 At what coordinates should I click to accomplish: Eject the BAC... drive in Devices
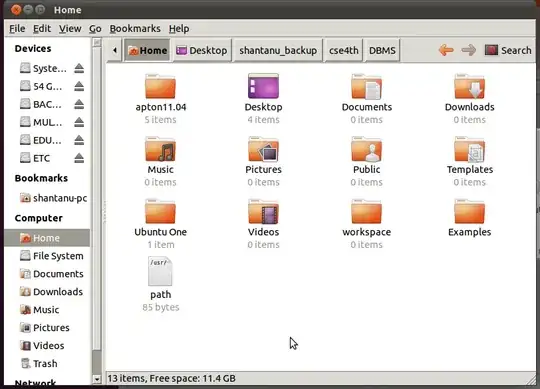pyautogui.click(x=79, y=104)
